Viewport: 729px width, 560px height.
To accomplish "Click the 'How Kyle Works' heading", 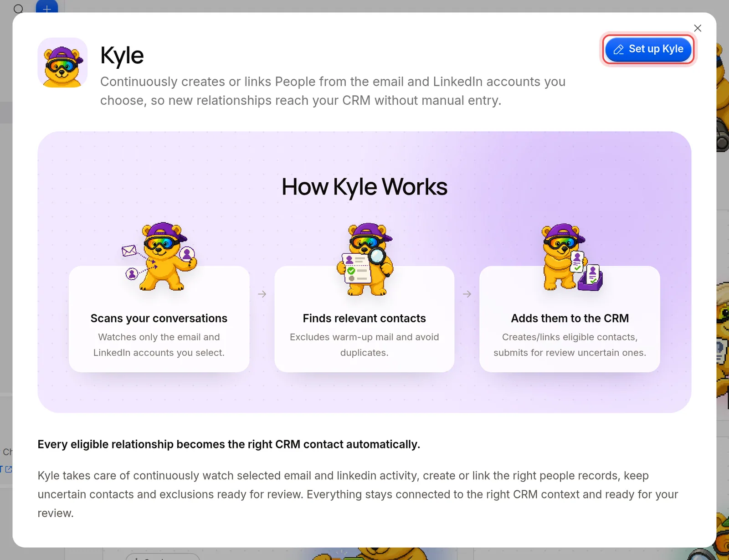I will (364, 187).
